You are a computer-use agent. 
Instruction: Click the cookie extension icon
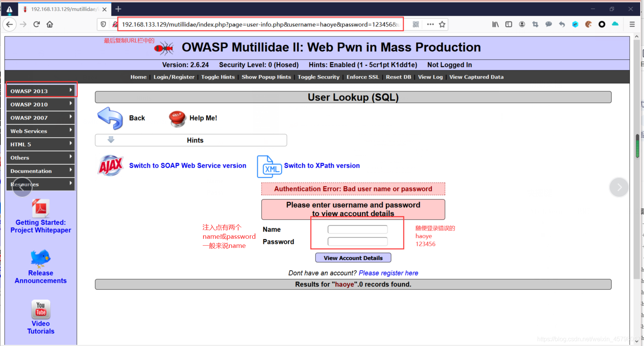pyautogui.click(x=588, y=24)
